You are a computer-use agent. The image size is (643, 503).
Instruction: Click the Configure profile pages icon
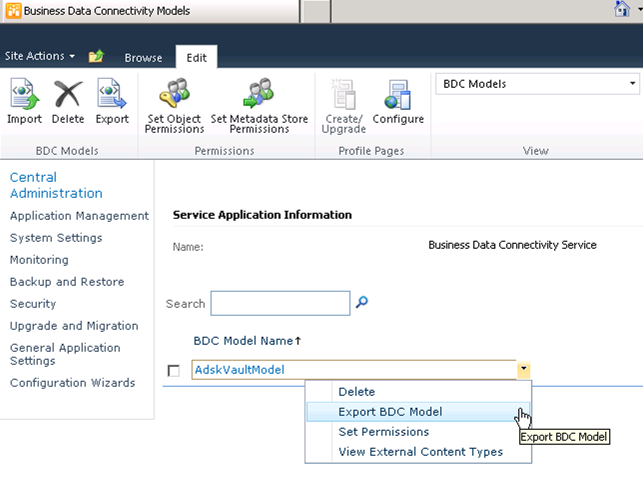(x=398, y=102)
